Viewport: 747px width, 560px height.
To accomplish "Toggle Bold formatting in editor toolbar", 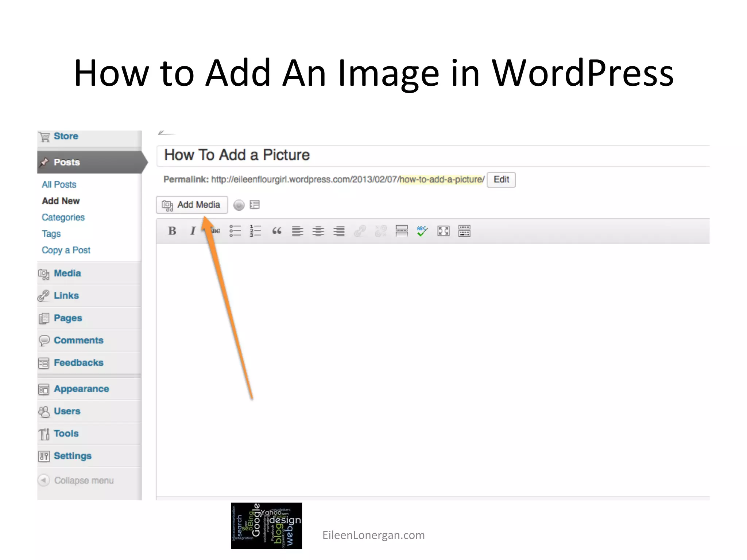I will point(172,231).
